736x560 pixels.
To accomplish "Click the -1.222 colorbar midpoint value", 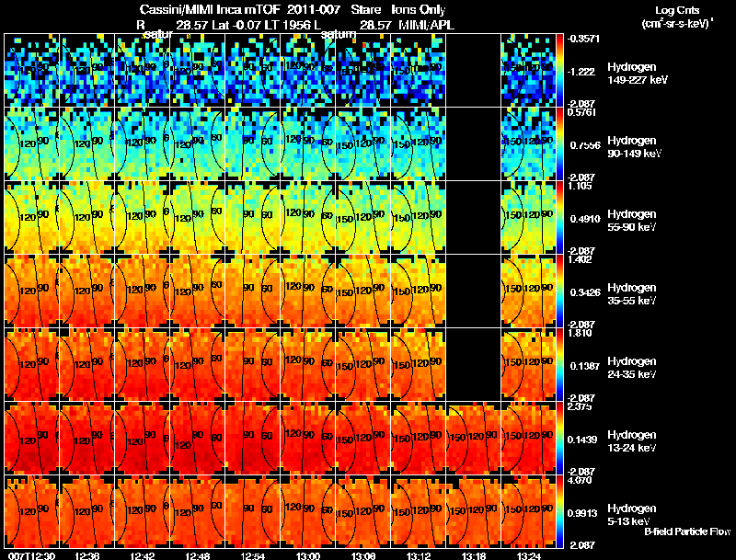I will click(581, 72).
